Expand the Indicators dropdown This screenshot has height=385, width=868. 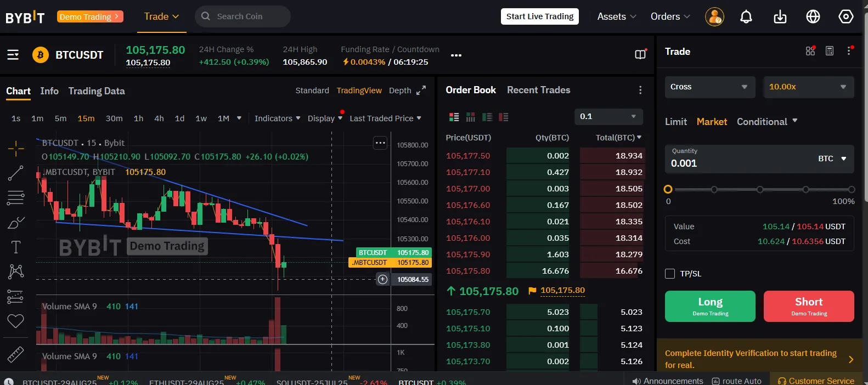click(277, 118)
